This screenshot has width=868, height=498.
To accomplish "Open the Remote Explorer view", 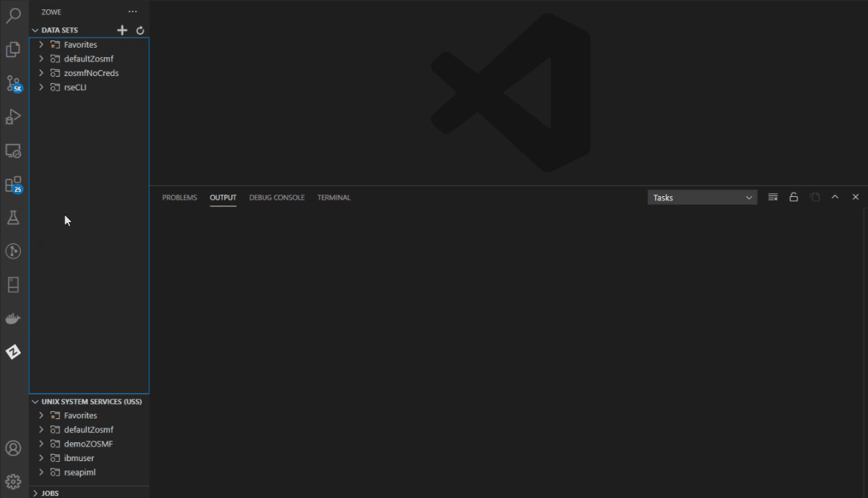I will pos(13,151).
